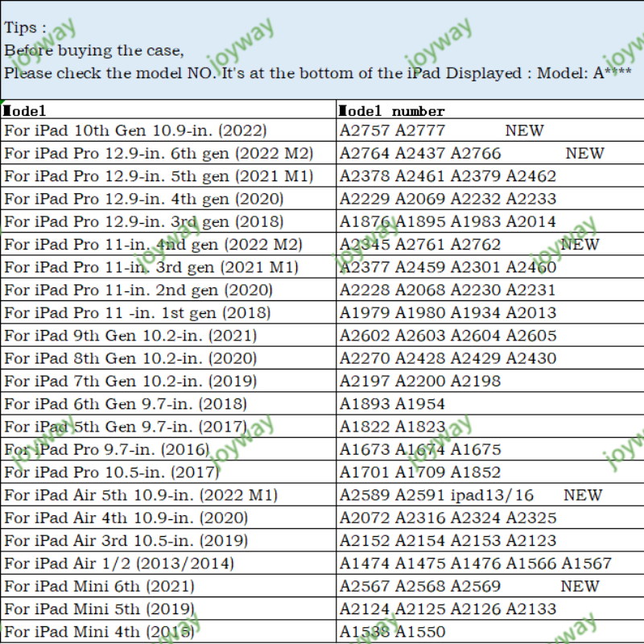Click cell 'A2124 A2125 A2126 A2133'
The width and height of the screenshot is (644, 644).
[490, 609]
